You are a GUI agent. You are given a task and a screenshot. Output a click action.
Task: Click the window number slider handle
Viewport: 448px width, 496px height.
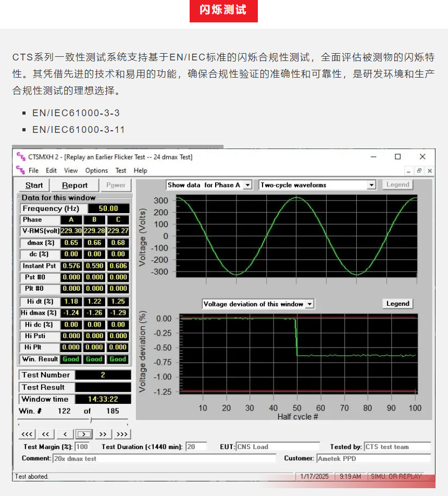[x=91, y=420]
